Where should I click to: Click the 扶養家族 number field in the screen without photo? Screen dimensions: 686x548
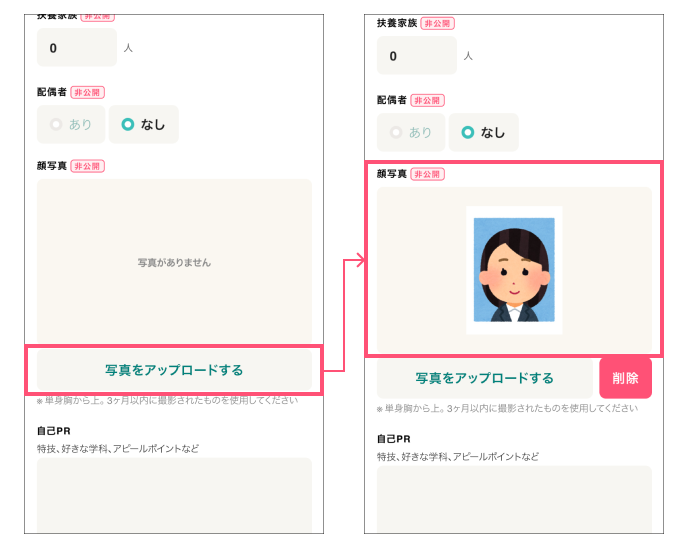(77, 47)
